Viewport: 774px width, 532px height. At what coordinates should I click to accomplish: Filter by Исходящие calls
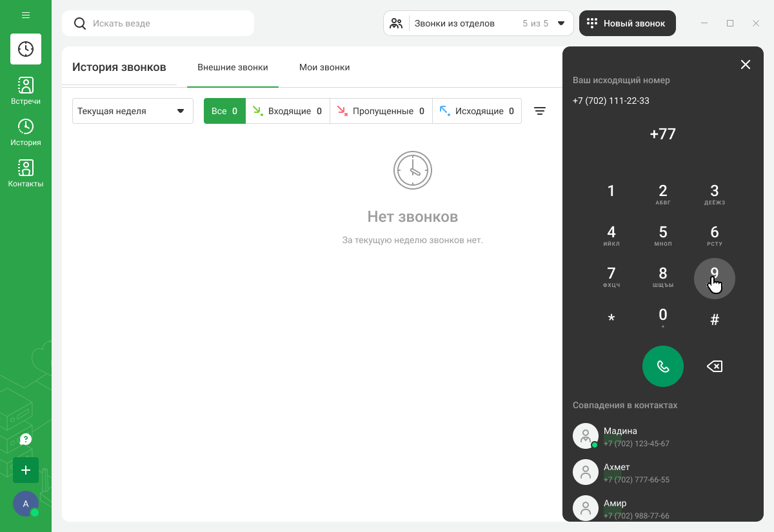tap(477, 111)
